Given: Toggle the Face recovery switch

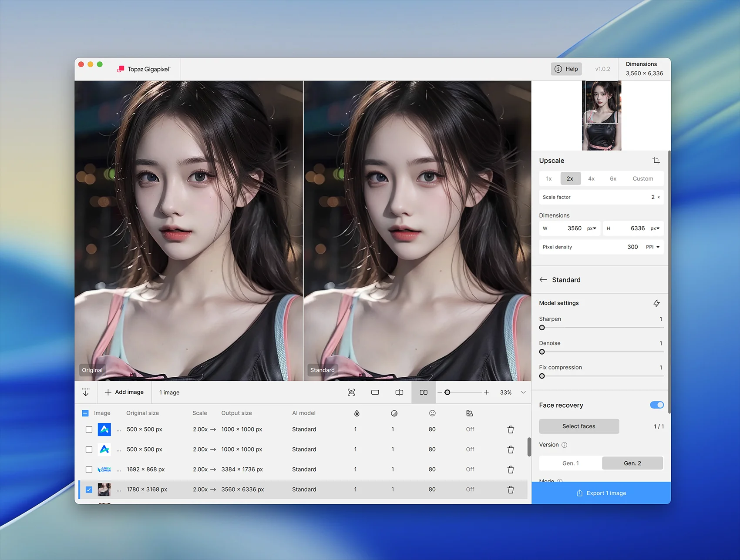Looking at the screenshot, I should 656,405.
